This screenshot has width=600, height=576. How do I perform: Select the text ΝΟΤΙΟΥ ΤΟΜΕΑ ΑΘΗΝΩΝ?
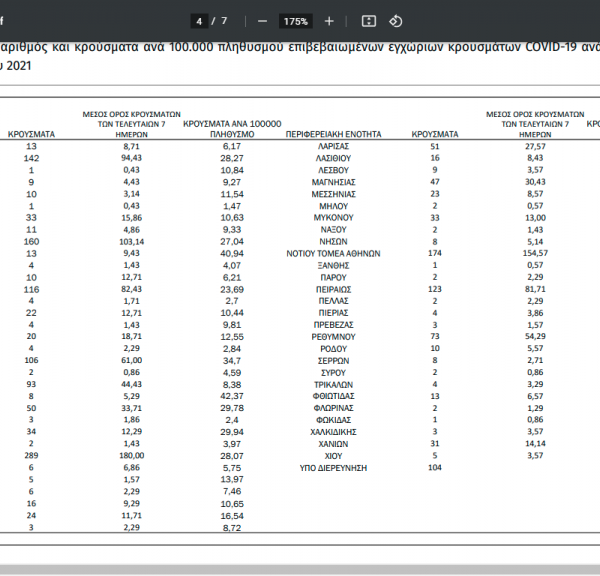[x=333, y=254]
